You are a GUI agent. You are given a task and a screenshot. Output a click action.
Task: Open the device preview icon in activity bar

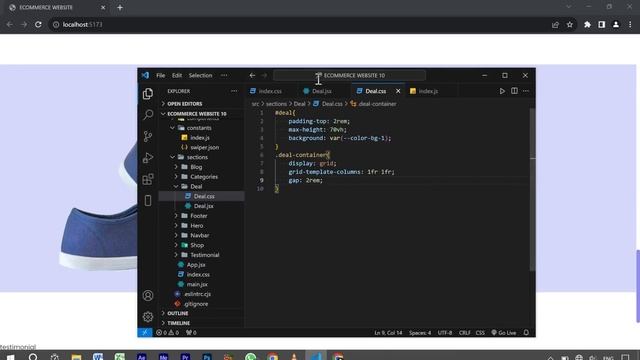(148, 200)
